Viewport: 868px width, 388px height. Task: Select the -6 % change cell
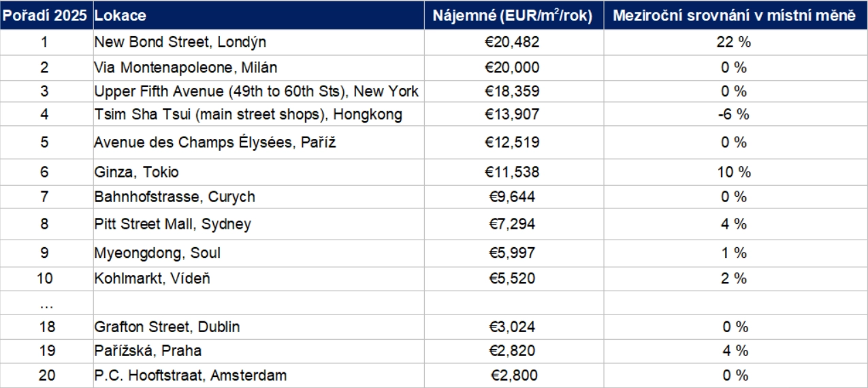[x=734, y=115]
